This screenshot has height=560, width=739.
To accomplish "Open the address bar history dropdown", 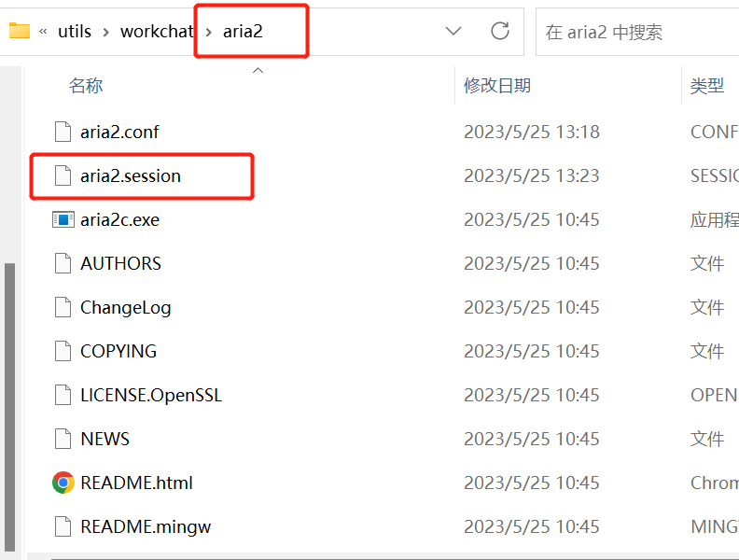I will pos(453,31).
